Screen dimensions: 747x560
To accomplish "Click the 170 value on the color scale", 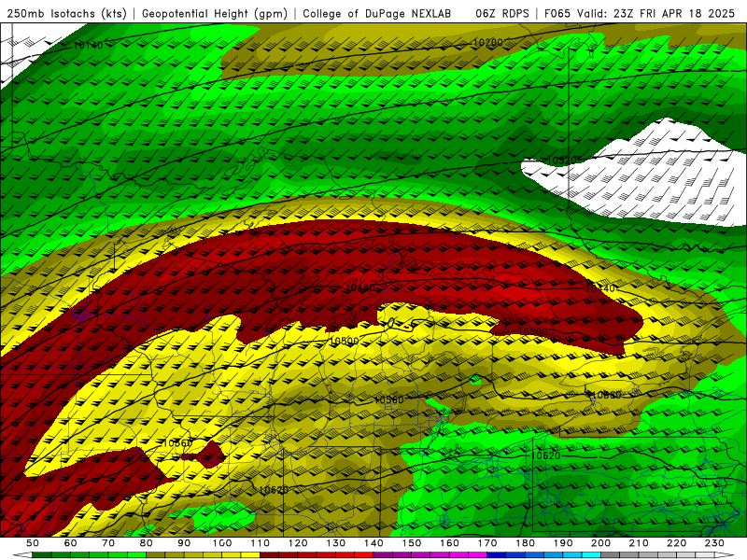I will 487,543.
